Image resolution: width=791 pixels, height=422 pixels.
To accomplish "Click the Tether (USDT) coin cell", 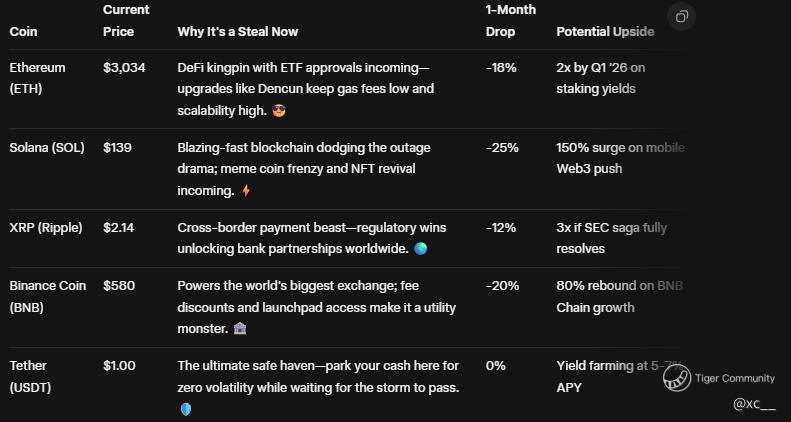I will pyautogui.click(x=30, y=377).
